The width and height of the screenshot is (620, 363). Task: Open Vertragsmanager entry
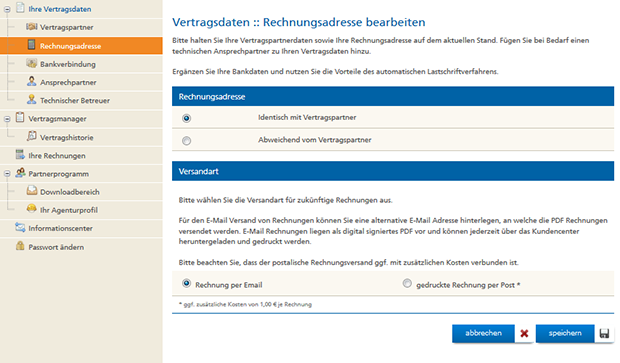(57, 119)
